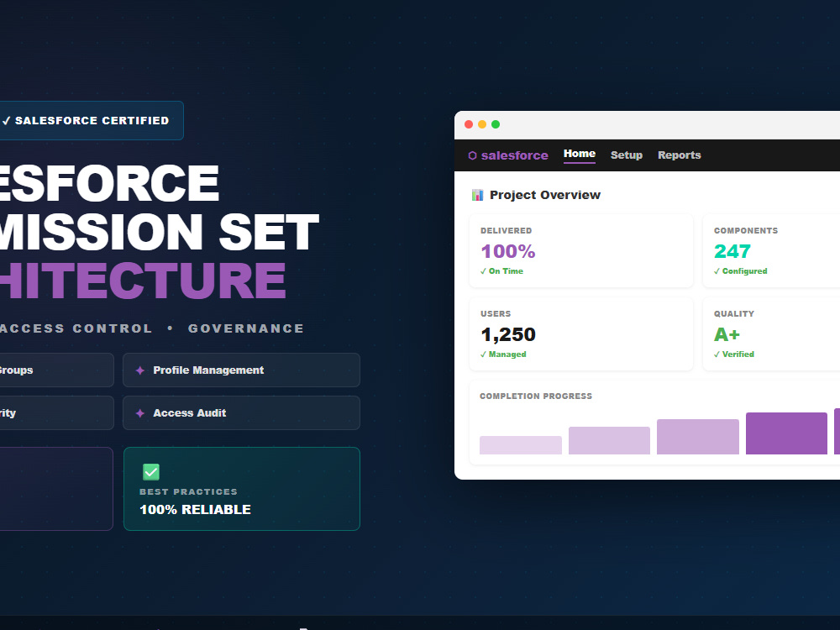Screen dimensions: 840x630
Task: Open the Quality A+ stat card
Action: pos(771,333)
